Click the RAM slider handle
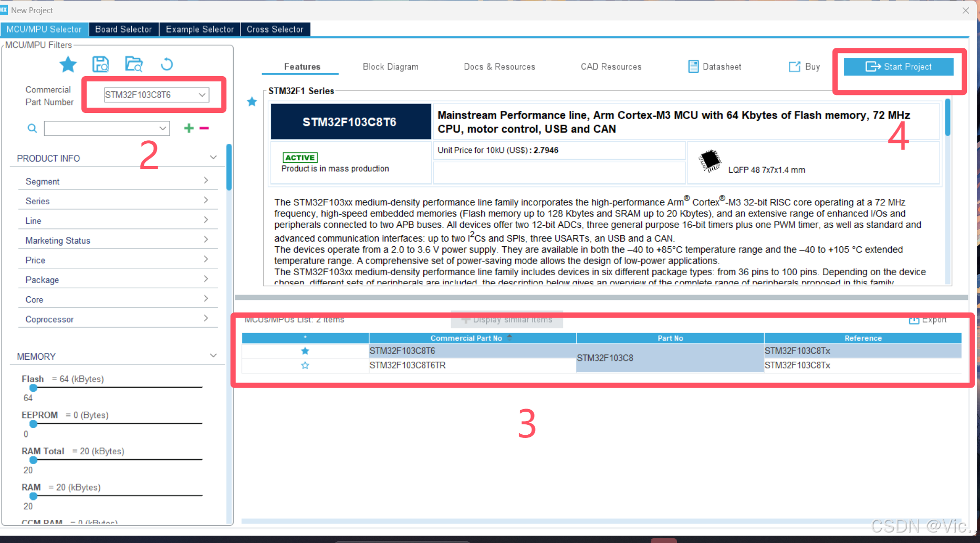Image resolution: width=980 pixels, height=543 pixels. click(34, 496)
